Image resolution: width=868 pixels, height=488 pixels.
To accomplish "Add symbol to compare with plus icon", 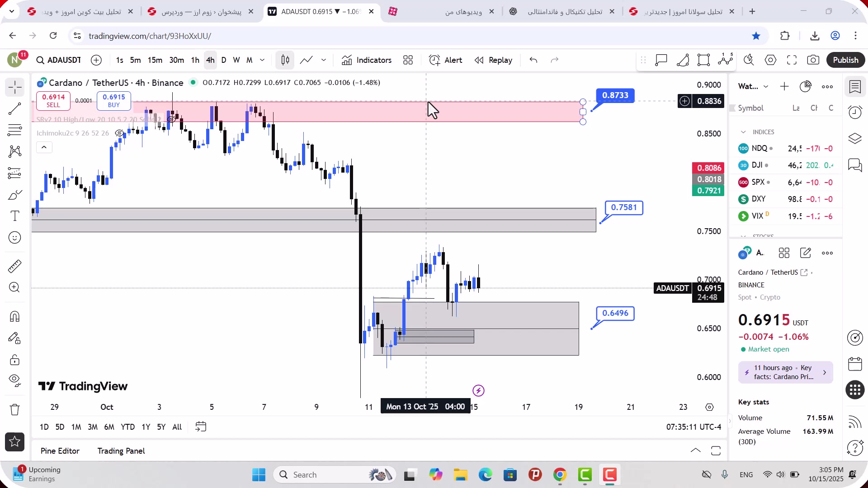I will coord(96,60).
